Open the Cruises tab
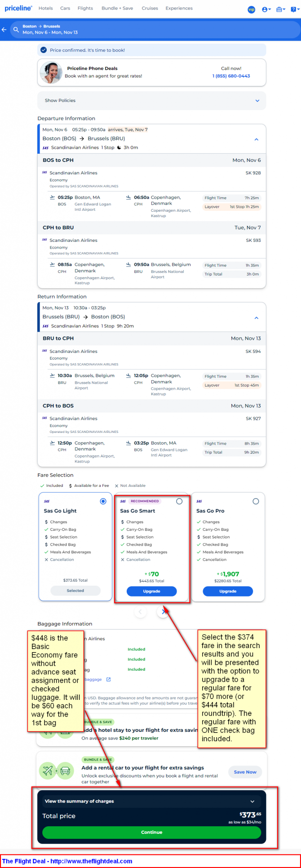This screenshot has width=301, height=868. [150, 8]
